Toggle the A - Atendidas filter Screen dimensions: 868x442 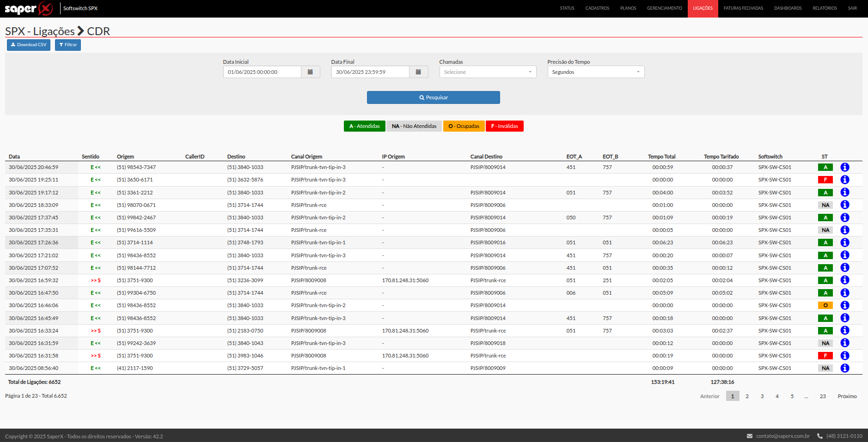pos(364,126)
